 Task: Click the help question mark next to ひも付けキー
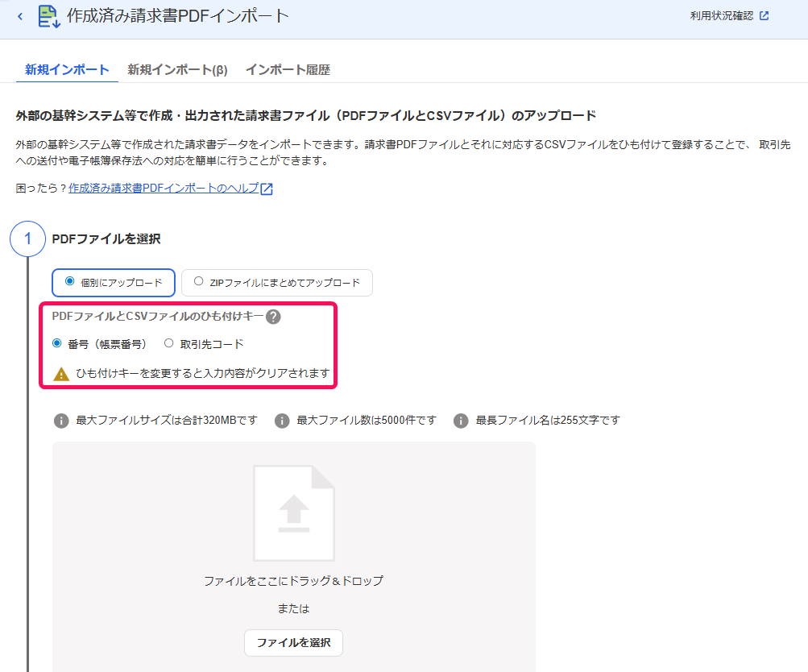[273, 317]
